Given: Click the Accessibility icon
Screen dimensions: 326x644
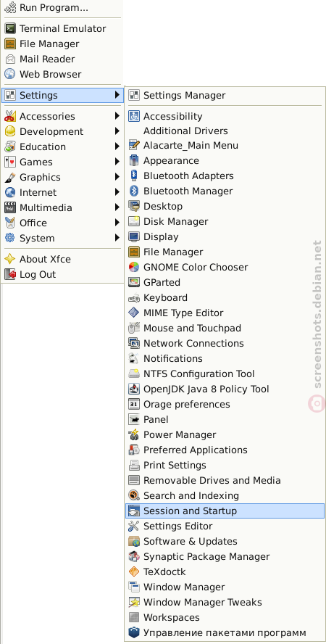Looking at the screenshot, I should (x=134, y=116).
